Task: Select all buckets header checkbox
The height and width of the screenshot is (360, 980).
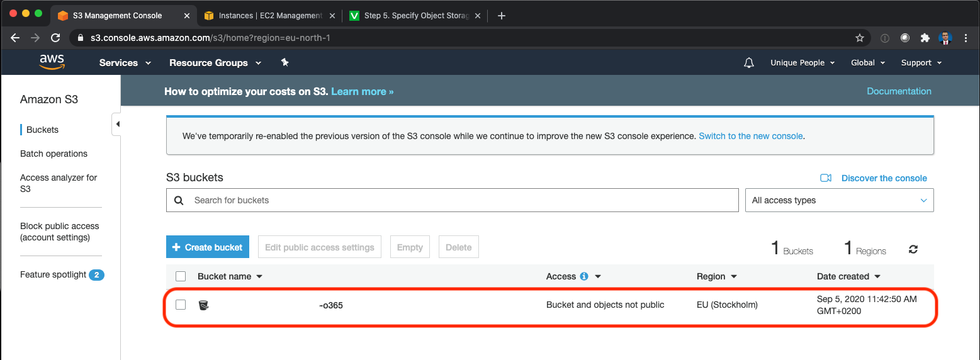Action: click(x=181, y=276)
